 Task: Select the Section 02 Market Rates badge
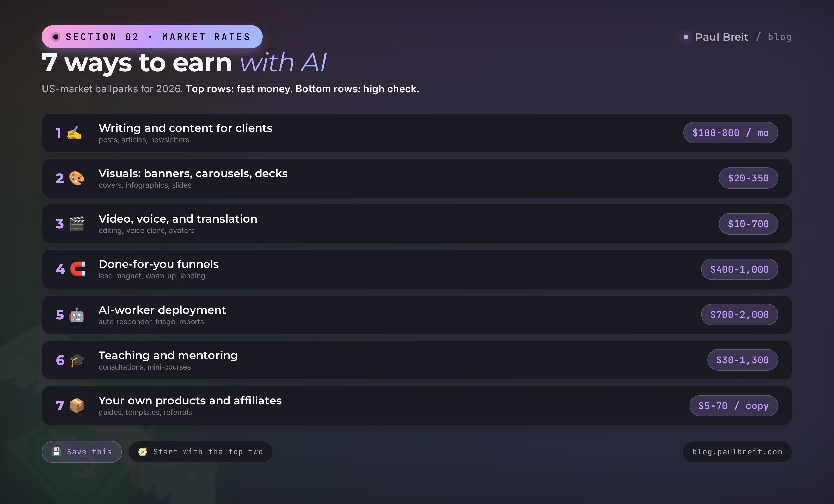click(x=152, y=36)
